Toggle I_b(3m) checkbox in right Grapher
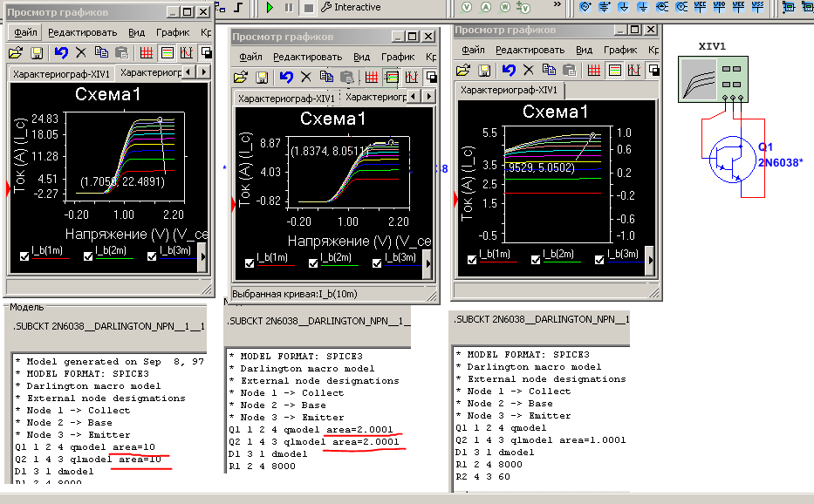Image resolution: width=814 pixels, height=504 pixels. click(x=601, y=259)
